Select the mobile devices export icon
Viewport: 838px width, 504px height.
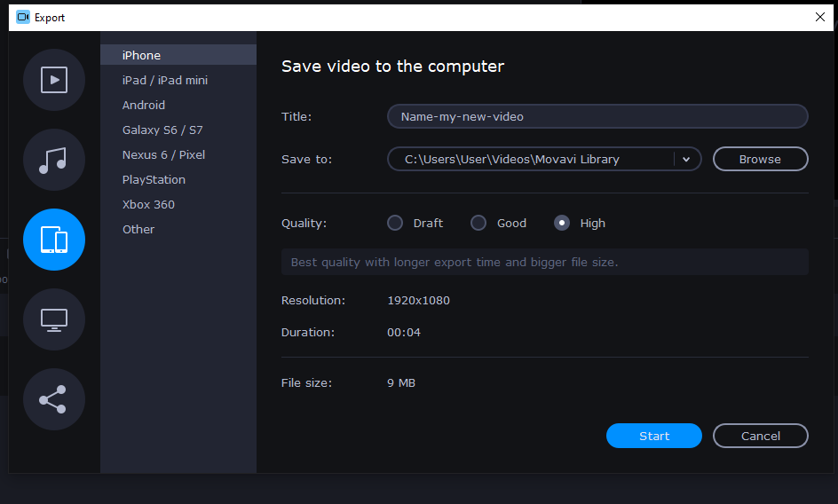(x=54, y=240)
